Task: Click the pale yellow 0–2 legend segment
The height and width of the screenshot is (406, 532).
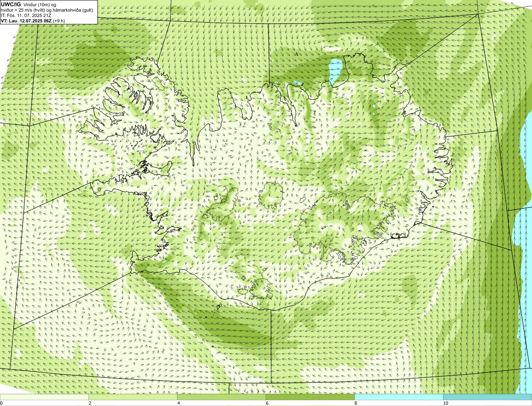Action: click(44, 397)
